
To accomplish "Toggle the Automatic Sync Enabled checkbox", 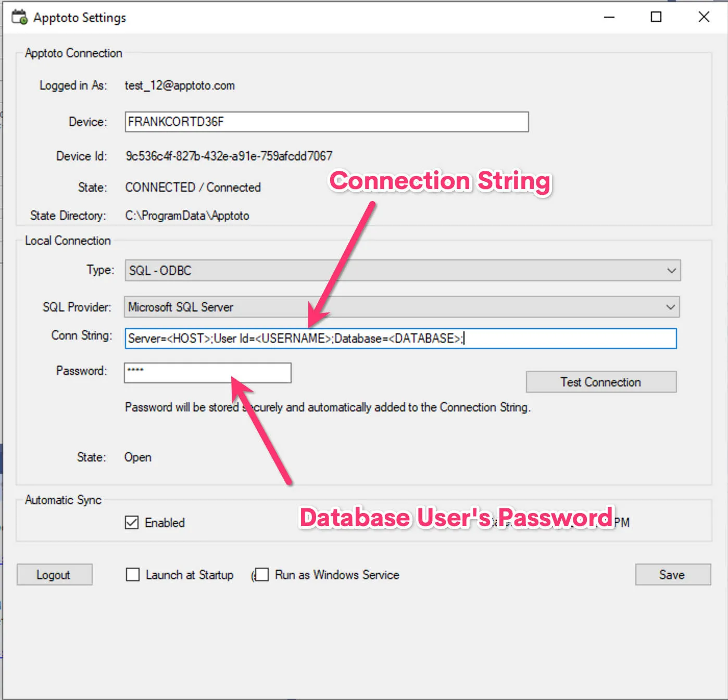I will [x=132, y=522].
